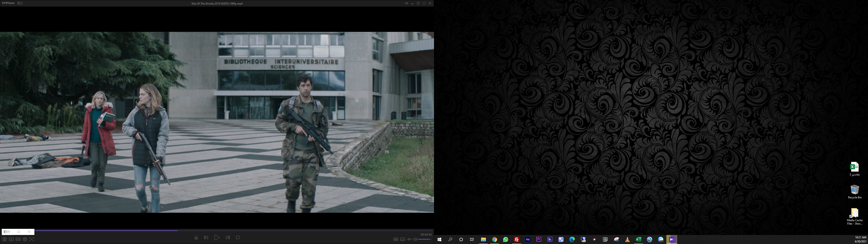The image size is (868, 244).
Task: Play the paused video
Action: pyautogui.click(x=217, y=238)
